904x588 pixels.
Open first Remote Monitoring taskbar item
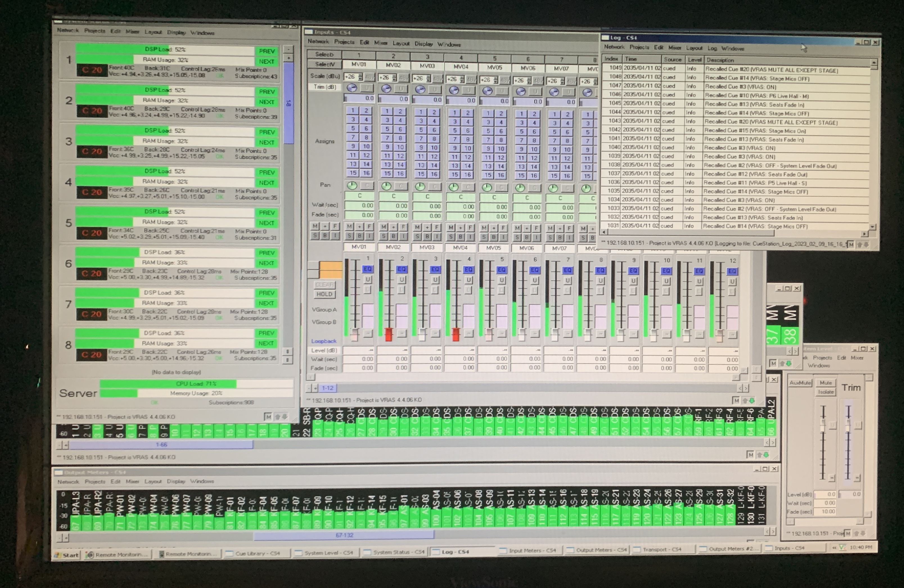coord(117,555)
